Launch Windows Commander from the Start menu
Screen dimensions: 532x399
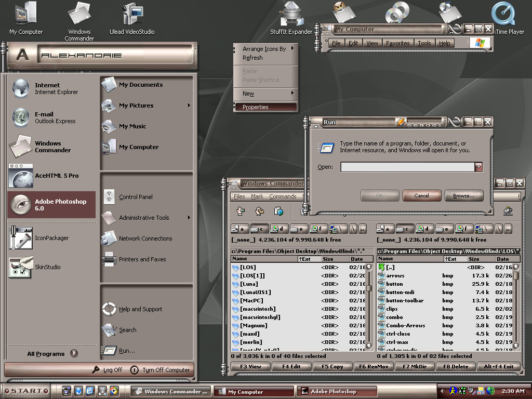(x=51, y=147)
